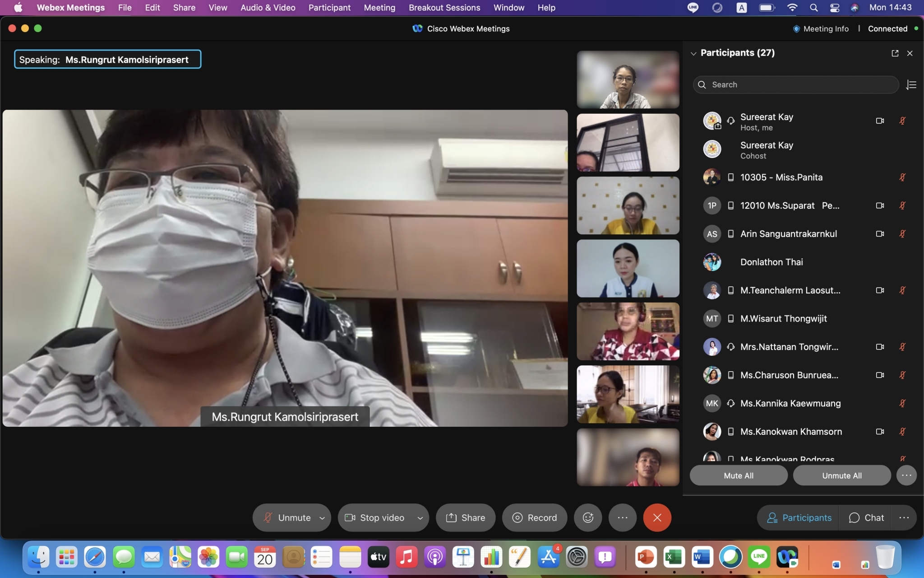Click Unmute All button
This screenshot has width=924, height=578.
point(842,475)
